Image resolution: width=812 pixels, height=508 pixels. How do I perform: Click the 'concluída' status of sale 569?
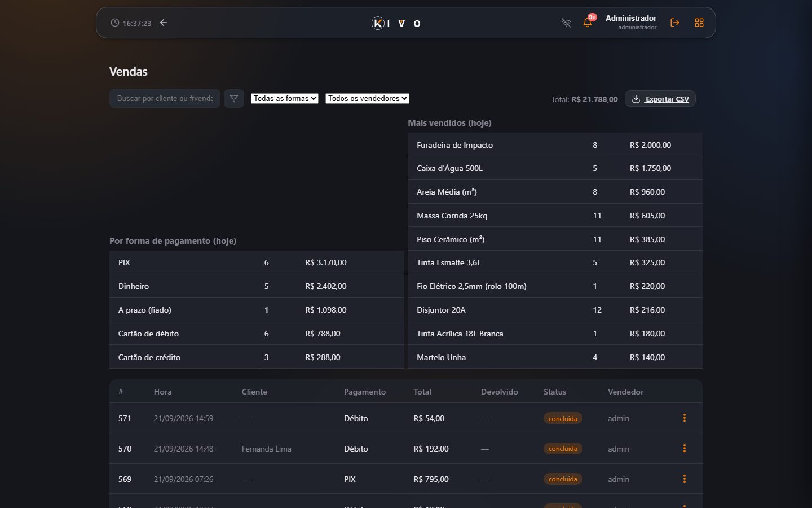coord(563,479)
